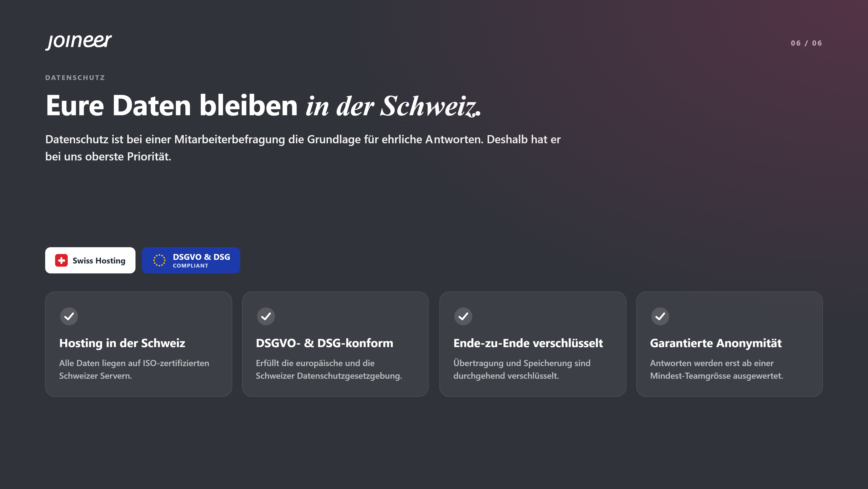This screenshot has width=868, height=489.
Task: Click the headline Eure Daten bleiben
Action: click(172, 106)
